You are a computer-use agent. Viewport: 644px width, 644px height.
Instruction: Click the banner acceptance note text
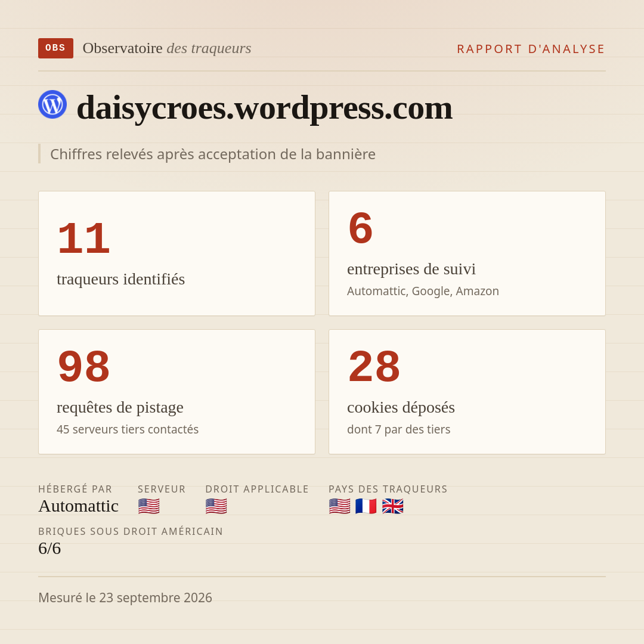point(213,154)
